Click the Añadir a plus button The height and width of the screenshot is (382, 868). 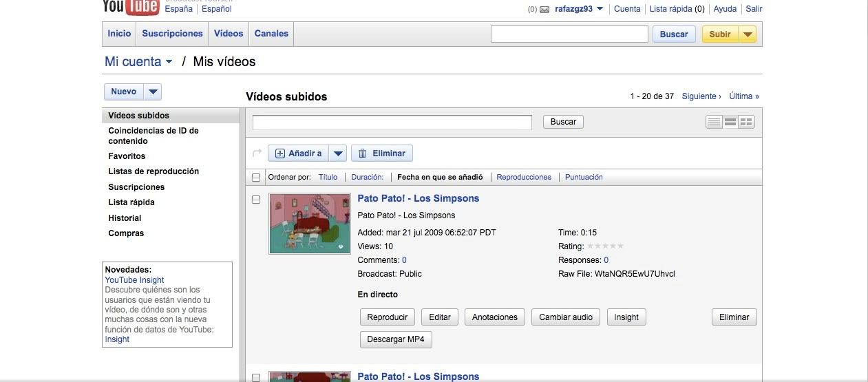pos(298,153)
